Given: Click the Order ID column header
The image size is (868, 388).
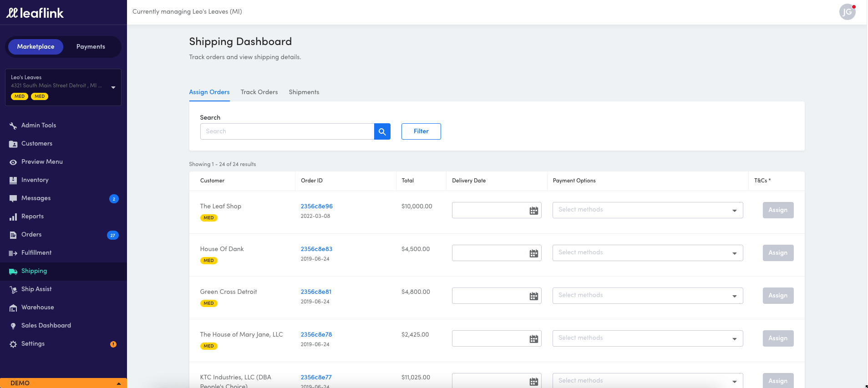Looking at the screenshot, I should (312, 181).
